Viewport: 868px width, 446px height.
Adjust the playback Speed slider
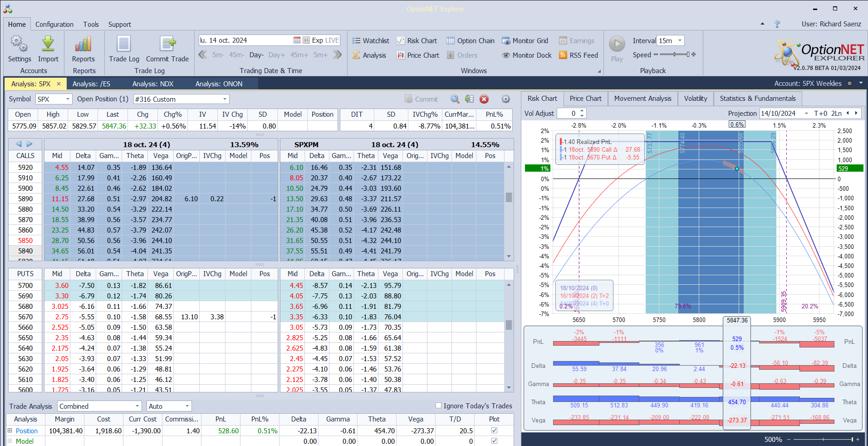click(675, 55)
